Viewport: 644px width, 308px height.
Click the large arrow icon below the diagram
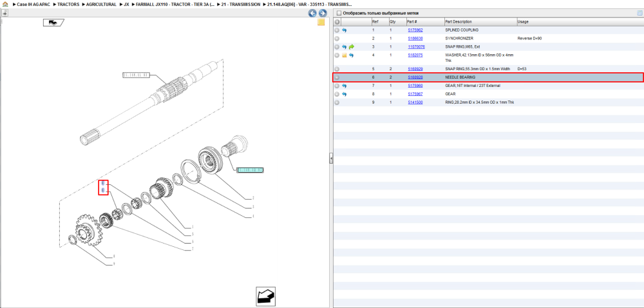266,296
